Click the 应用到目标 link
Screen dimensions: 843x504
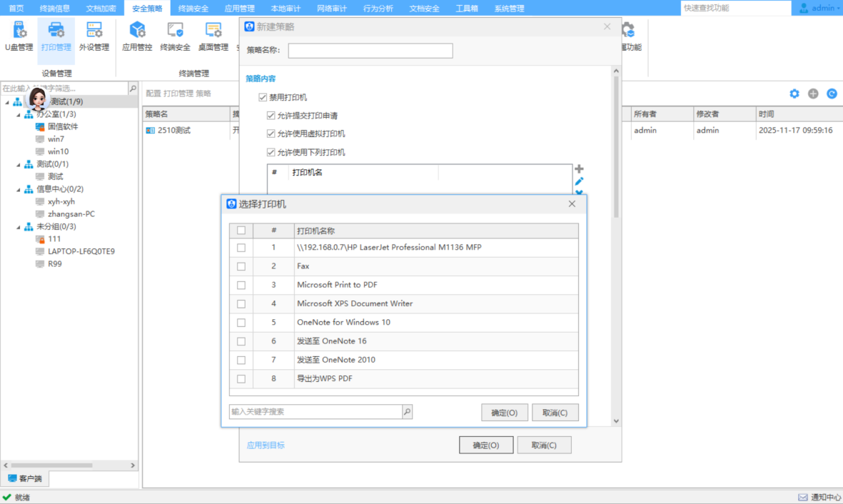(266, 445)
